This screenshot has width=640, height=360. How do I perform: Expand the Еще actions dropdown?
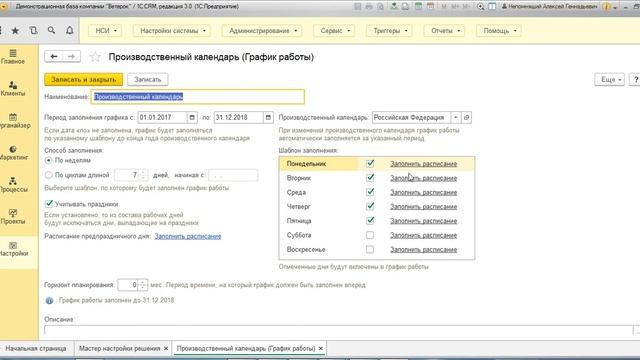click(609, 80)
